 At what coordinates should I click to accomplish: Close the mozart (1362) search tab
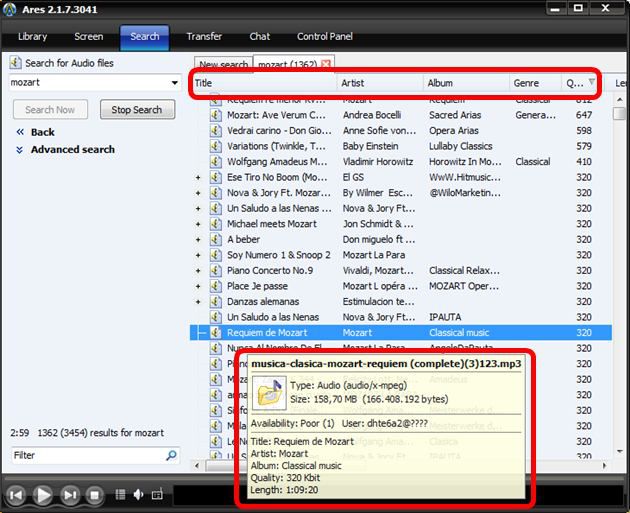pyautogui.click(x=326, y=64)
